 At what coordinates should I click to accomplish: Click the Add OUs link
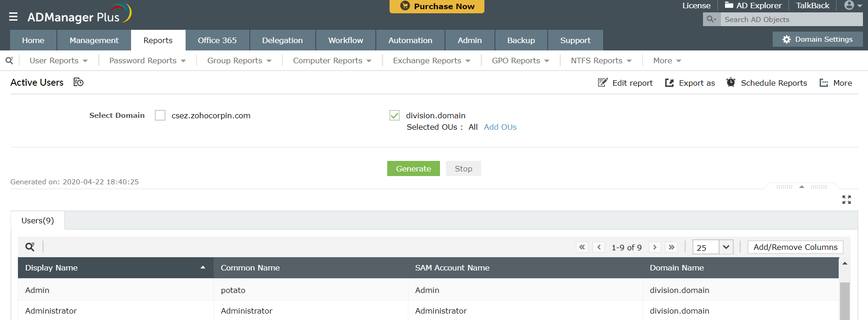pyautogui.click(x=500, y=127)
